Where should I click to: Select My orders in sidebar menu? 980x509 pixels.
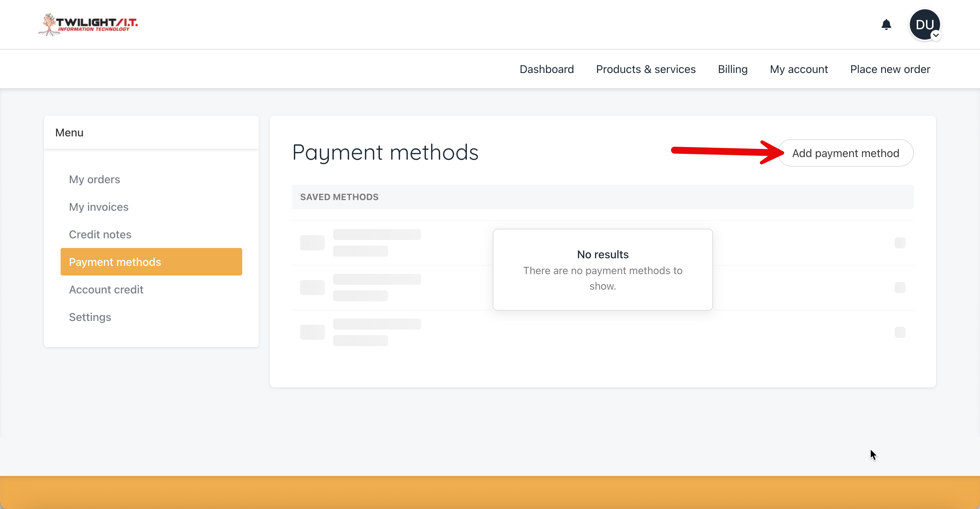click(94, 179)
